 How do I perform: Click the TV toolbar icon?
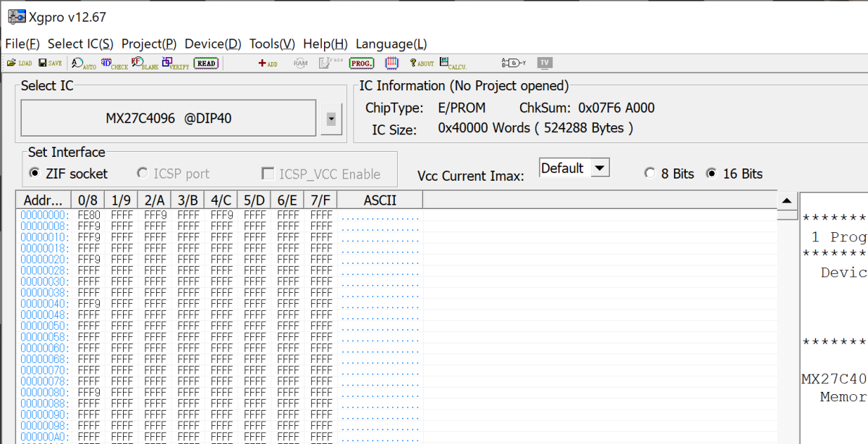(545, 63)
